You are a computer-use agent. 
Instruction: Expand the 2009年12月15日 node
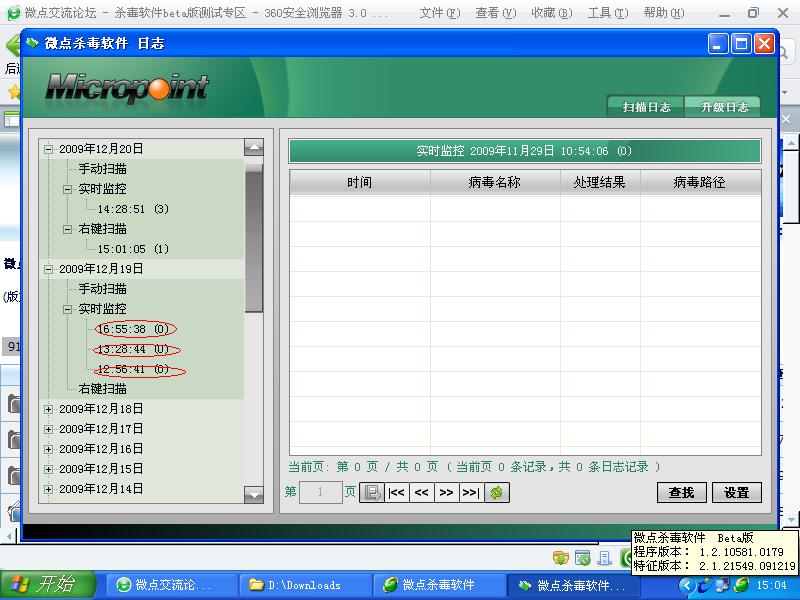[x=48, y=469]
